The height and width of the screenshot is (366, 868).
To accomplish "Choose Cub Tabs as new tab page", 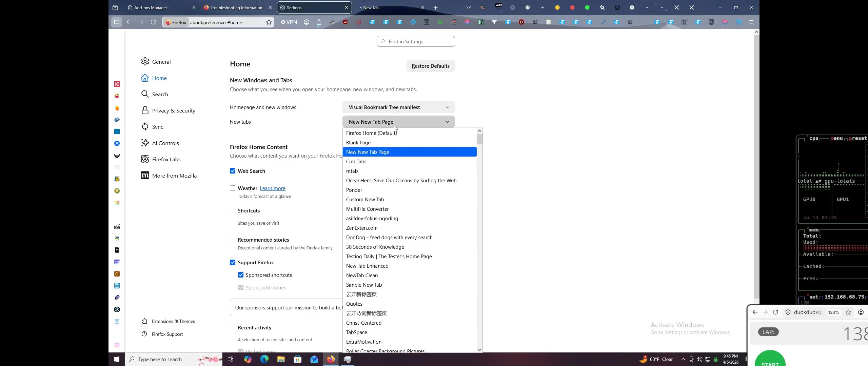I will (356, 161).
